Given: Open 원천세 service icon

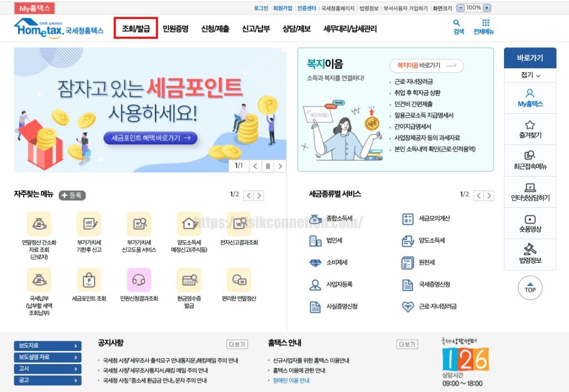Looking at the screenshot, I should point(408,263).
